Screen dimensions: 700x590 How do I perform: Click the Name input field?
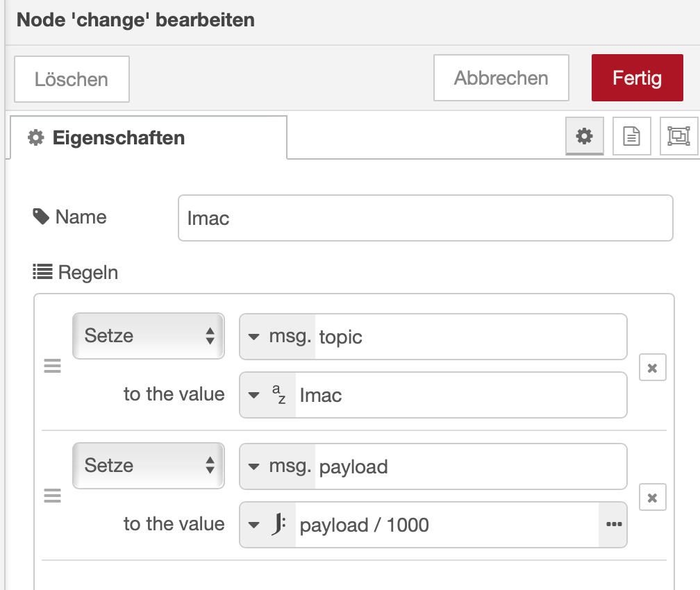(x=425, y=218)
